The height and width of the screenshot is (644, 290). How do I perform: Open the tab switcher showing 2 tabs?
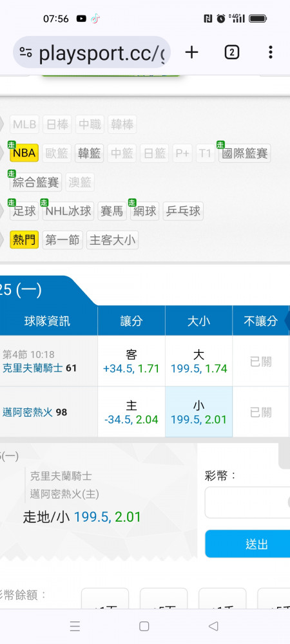[231, 52]
